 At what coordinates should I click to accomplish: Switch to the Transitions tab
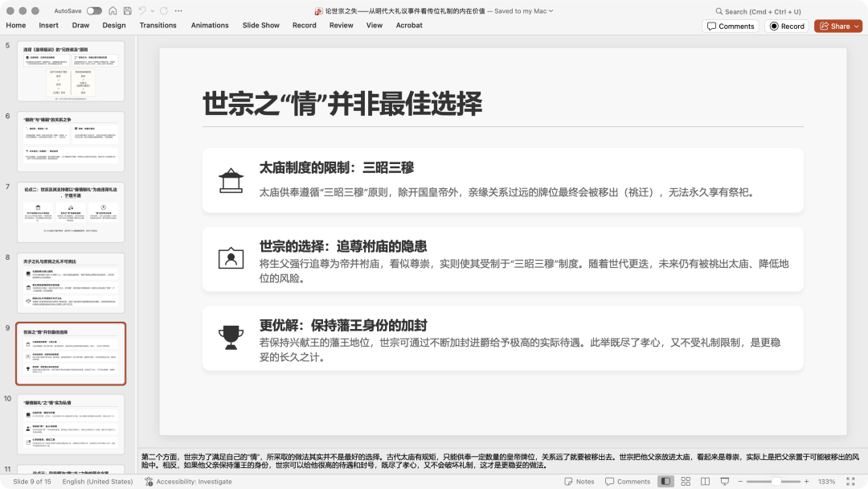158,25
